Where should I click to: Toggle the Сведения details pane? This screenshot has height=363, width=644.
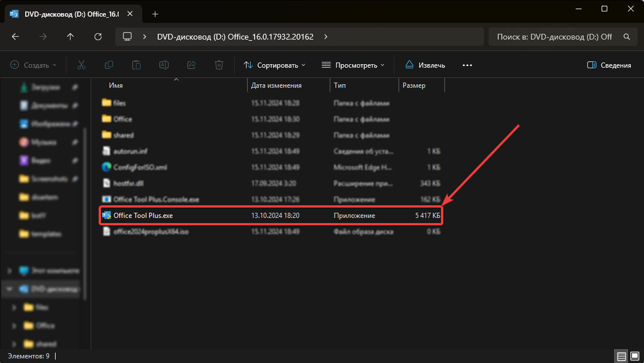pos(609,65)
